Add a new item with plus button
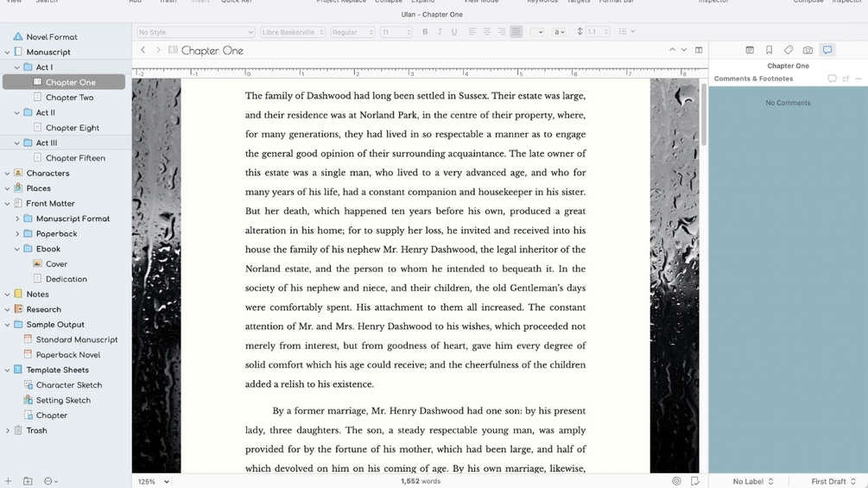 pyautogui.click(x=9, y=481)
